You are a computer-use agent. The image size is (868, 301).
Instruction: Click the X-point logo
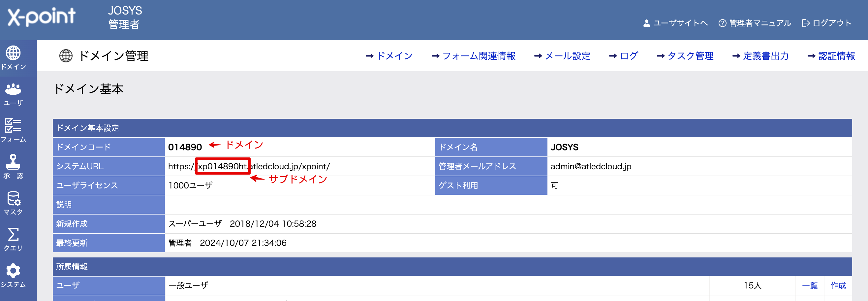(42, 17)
